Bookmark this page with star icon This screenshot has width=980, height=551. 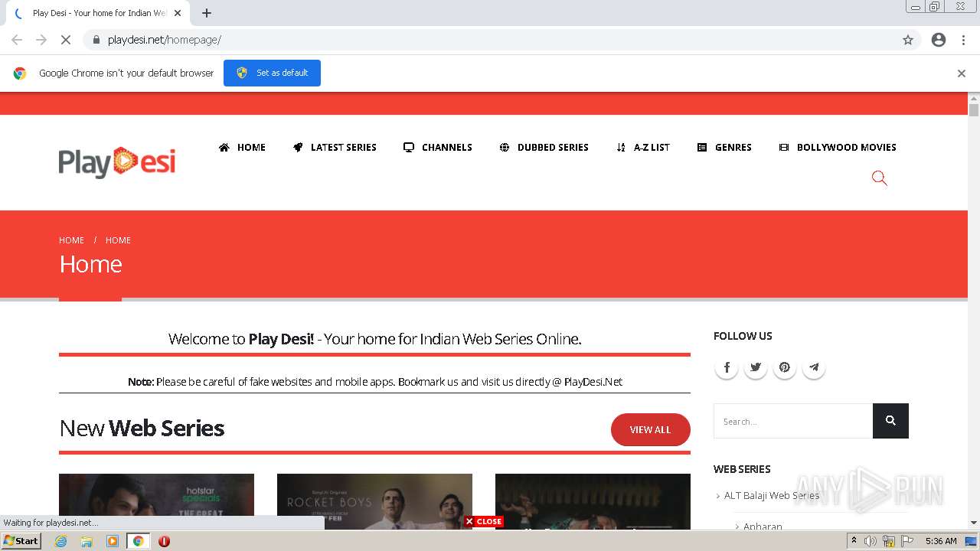908,40
